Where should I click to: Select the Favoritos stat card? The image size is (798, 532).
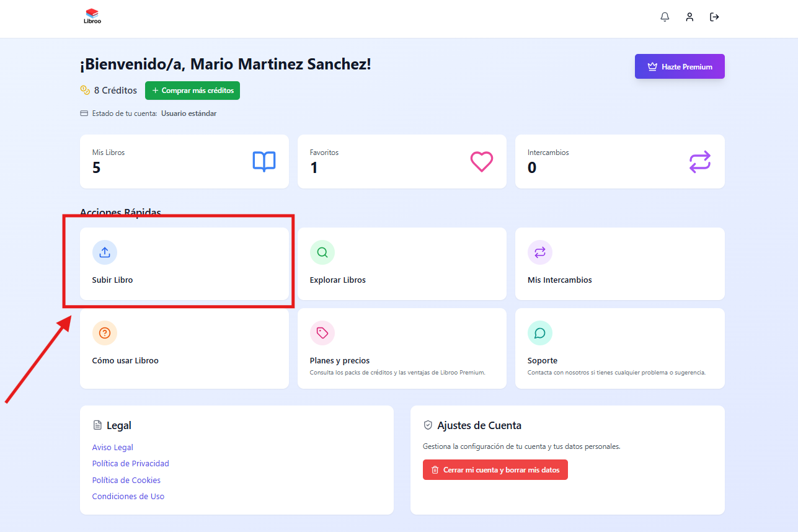[x=402, y=162]
